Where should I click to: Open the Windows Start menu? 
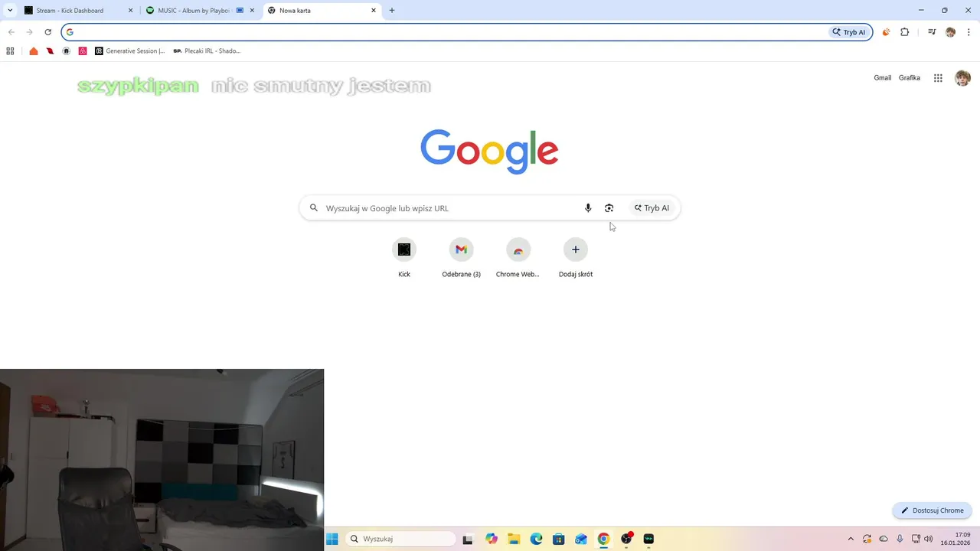[332, 539]
